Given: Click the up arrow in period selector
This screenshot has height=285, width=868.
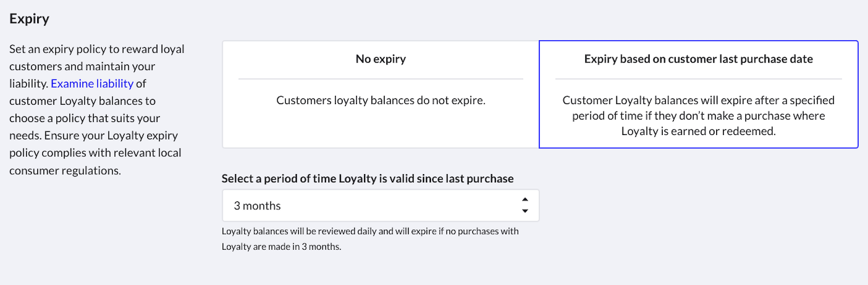Looking at the screenshot, I should pyautogui.click(x=525, y=199).
